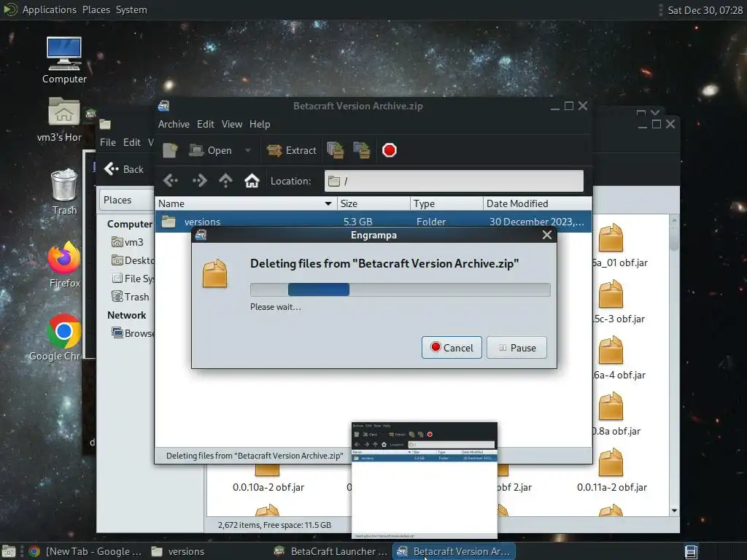Select the 6a-4 obf.jar file icon
This screenshot has width=747, height=560.
pos(611,349)
